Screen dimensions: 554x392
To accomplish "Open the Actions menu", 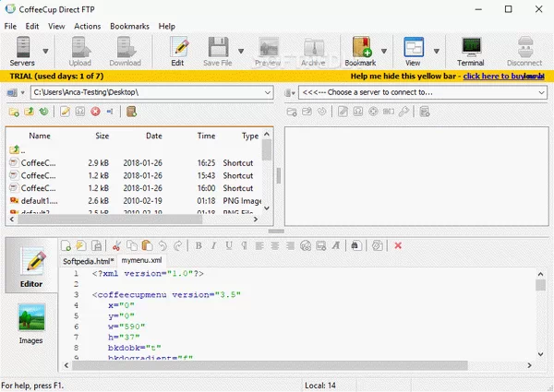I will 88,26.
